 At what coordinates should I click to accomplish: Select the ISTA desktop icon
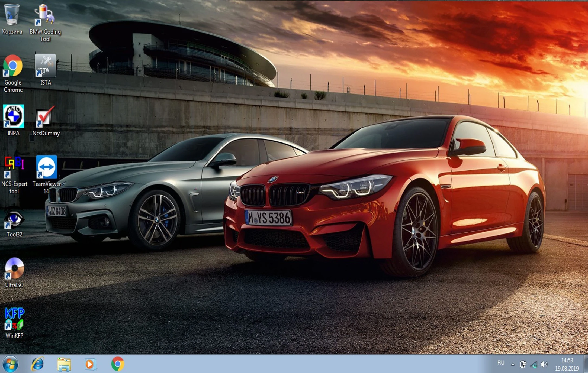[45, 69]
